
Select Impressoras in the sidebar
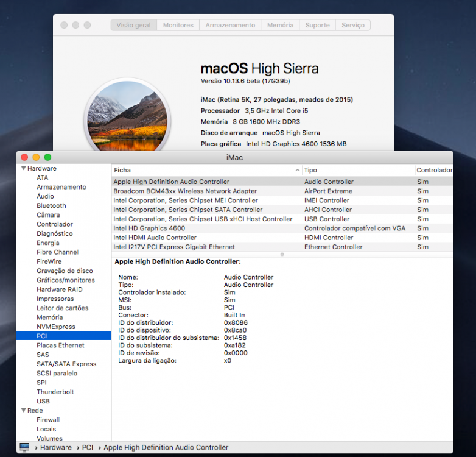pyautogui.click(x=55, y=299)
